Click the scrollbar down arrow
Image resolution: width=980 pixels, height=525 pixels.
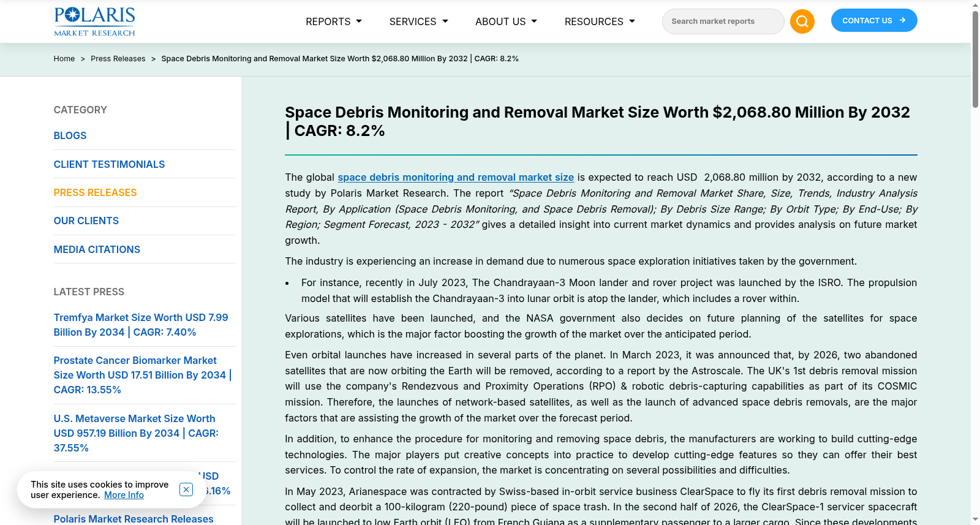click(975, 520)
